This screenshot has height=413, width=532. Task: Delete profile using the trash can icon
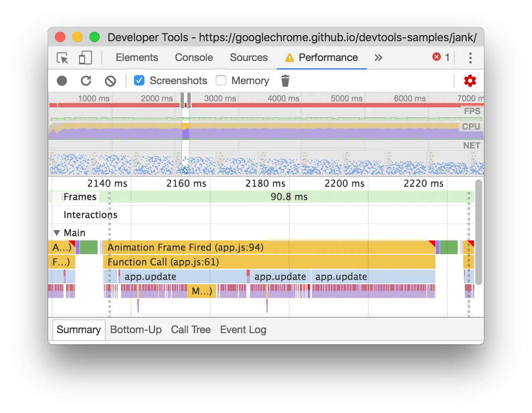tap(285, 81)
